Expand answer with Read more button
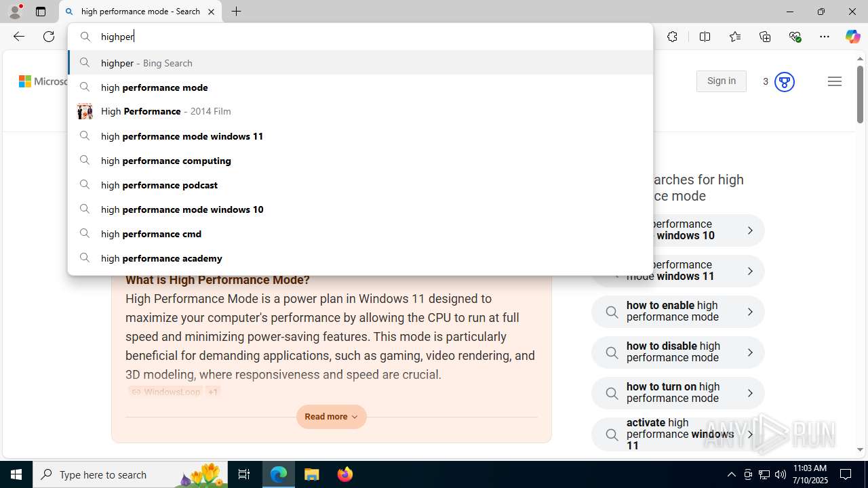Image resolution: width=868 pixels, height=488 pixels. pyautogui.click(x=331, y=417)
